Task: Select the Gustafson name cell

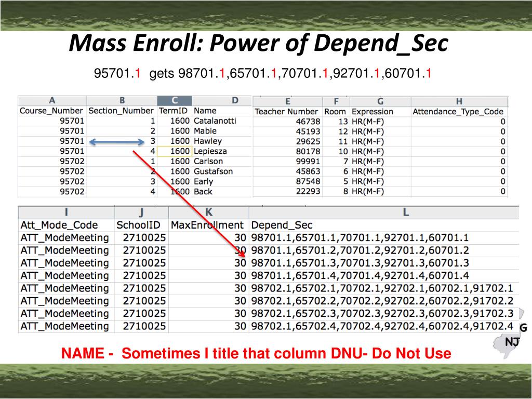Action: coord(222,171)
